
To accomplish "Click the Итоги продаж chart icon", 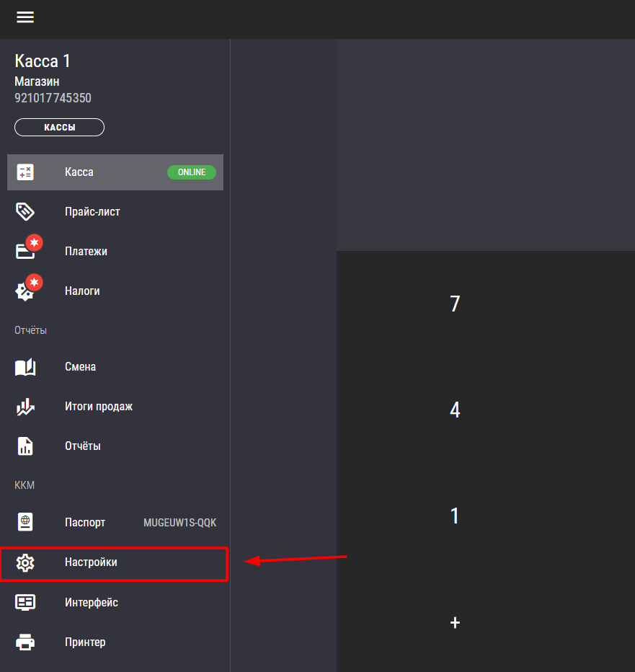I will (25, 407).
